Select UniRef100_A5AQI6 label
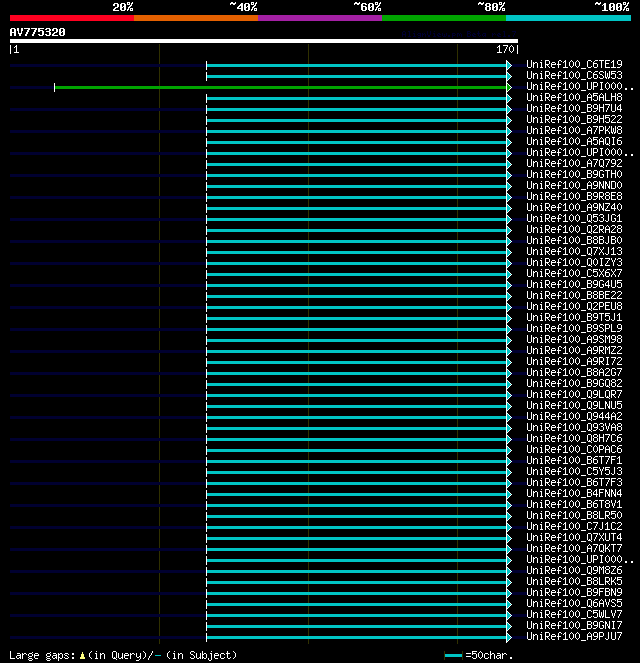Viewport: 640px width, 663px height. (574, 141)
